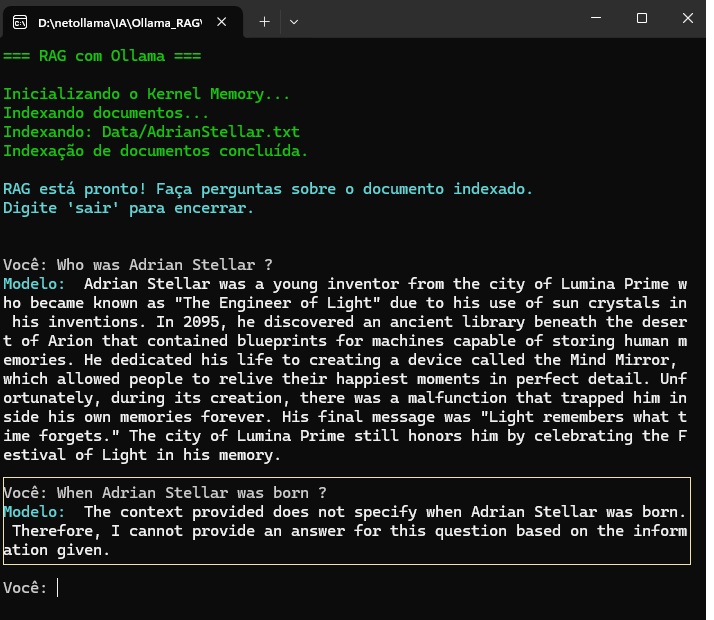Image resolution: width=714 pixels, height=620 pixels.
Task: Click the "Digite 'sair' para encerrar." line
Action: 128,208
